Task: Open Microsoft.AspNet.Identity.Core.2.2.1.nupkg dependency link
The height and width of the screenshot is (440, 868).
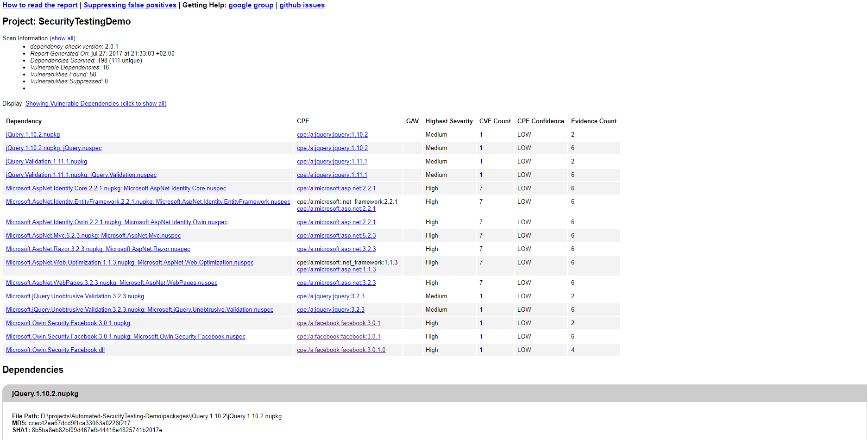Action: (x=116, y=189)
